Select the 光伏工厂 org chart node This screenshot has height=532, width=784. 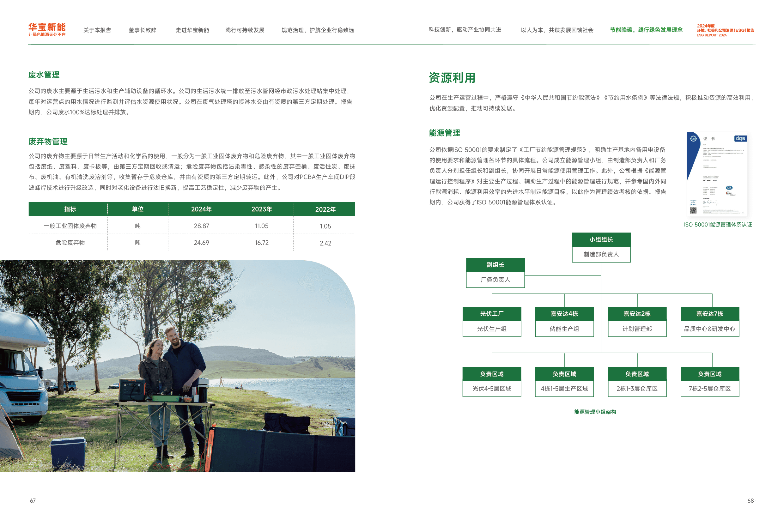pyautogui.click(x=491, y=314)
